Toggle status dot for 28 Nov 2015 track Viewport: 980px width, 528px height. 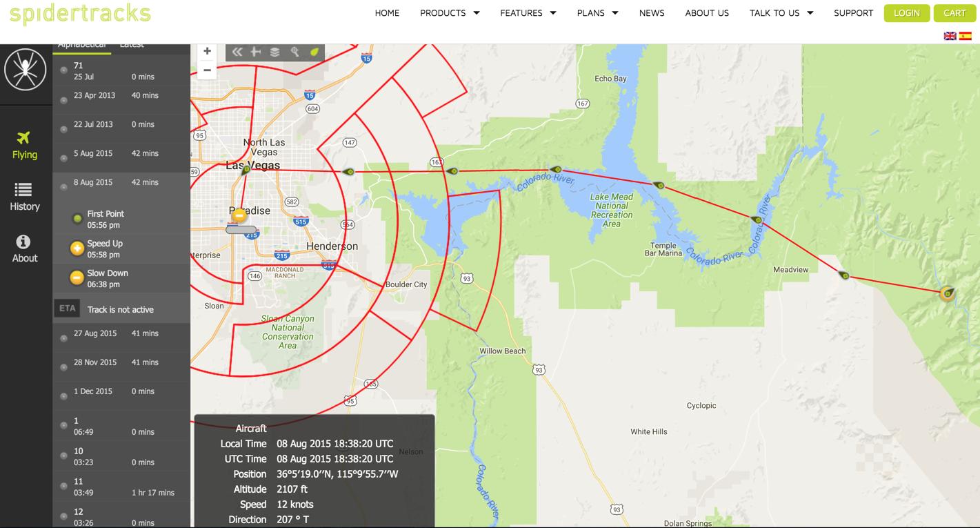[64, 367]
